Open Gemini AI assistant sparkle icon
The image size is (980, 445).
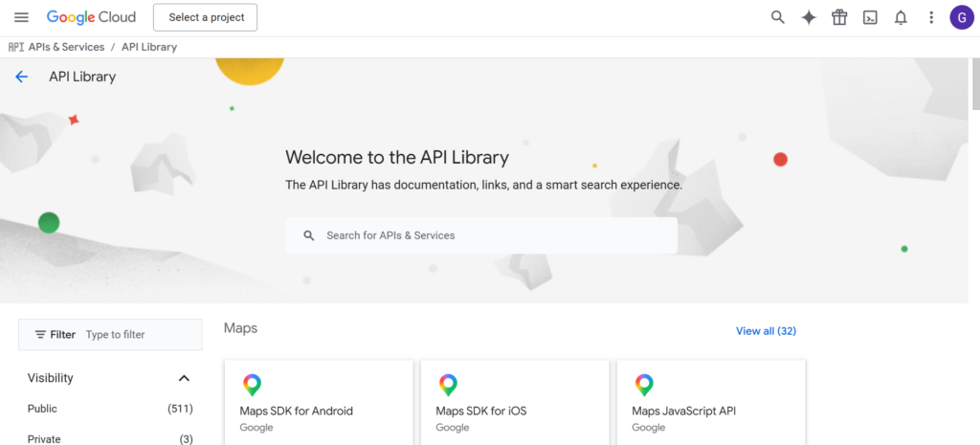pyautogui.click(x=809, y=17)
